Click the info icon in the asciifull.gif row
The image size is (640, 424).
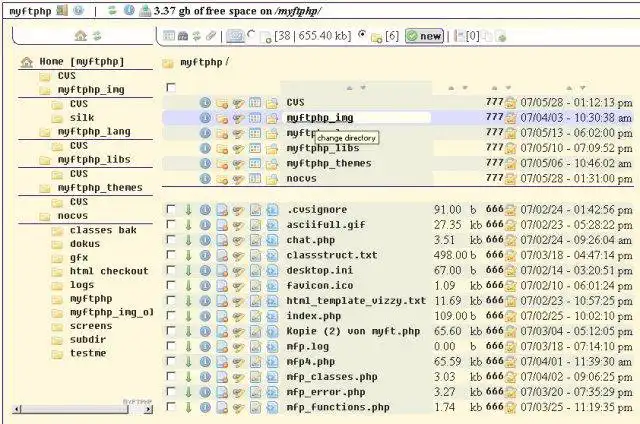pyautogui.click(x=205, y=225)
